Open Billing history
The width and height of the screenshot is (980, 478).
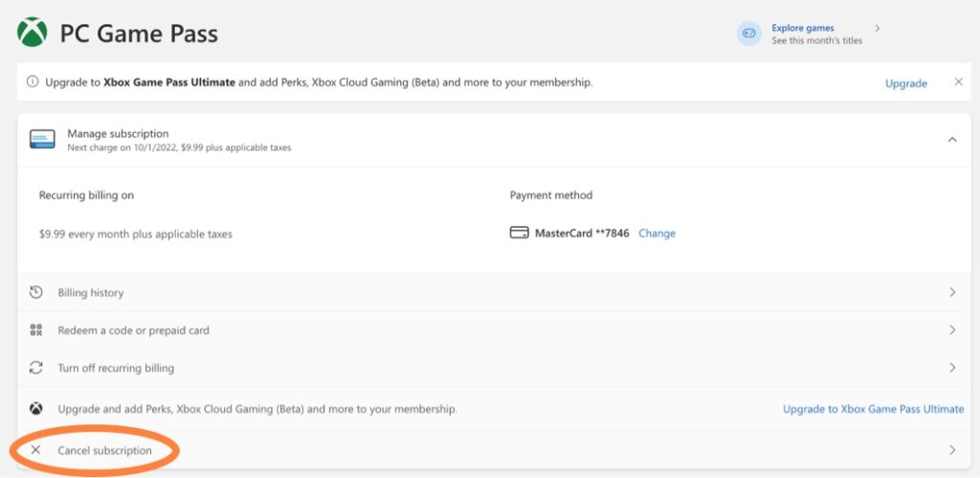(x=91, y=293)
